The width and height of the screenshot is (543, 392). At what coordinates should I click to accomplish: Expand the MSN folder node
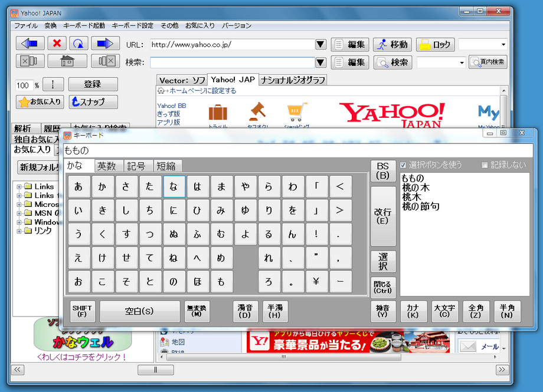pos(19,213)
